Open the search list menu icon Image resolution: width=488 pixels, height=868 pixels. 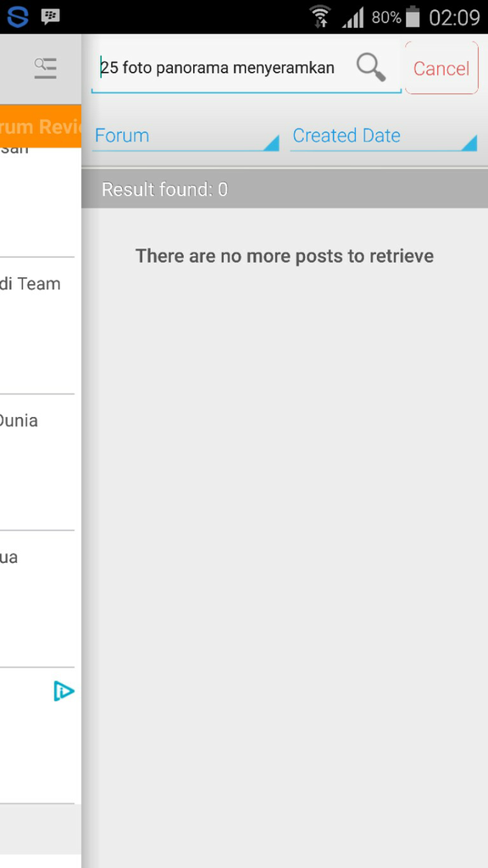click(x=46, y=68)
